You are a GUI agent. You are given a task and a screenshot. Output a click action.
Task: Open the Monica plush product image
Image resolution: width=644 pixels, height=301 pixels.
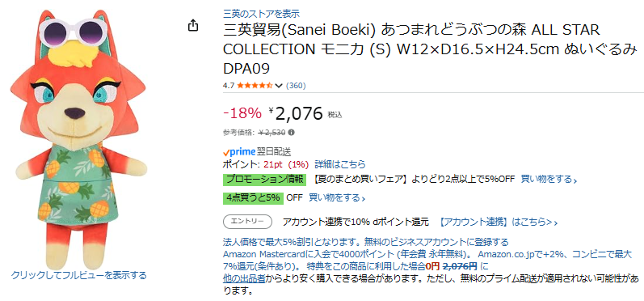coord(78,139)
